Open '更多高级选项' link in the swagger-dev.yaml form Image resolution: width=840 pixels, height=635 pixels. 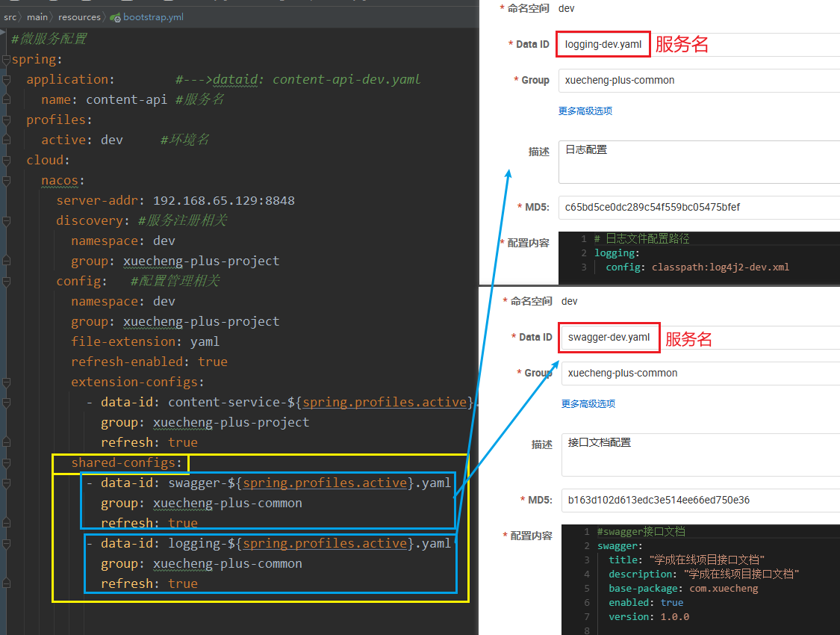point(588,403)
